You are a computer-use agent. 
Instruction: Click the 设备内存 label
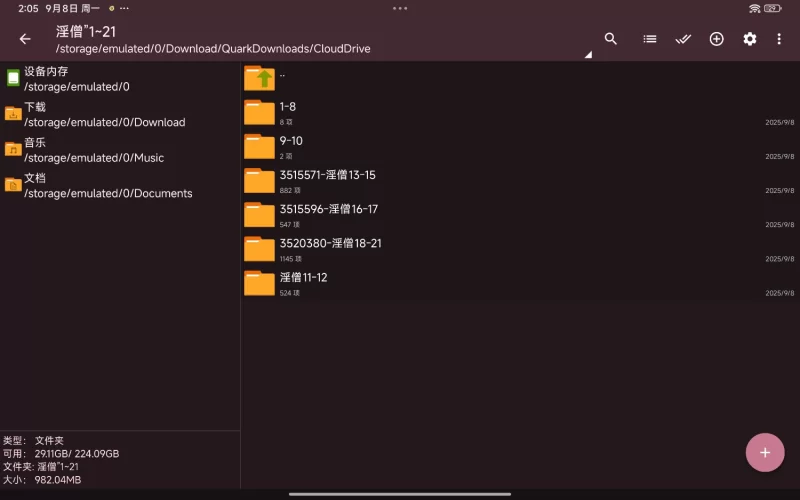[46, 71]
